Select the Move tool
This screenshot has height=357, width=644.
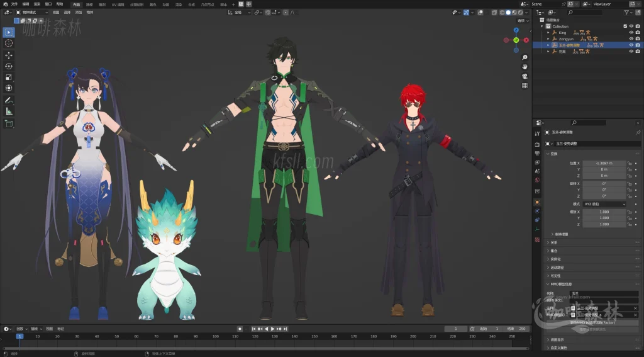tap(9, 55)
